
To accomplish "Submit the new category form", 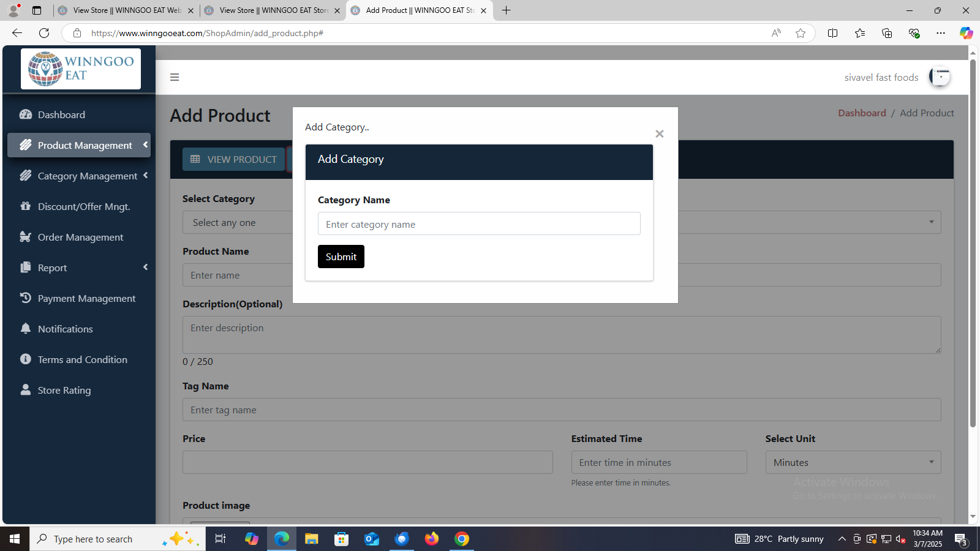I will point(341,257).
